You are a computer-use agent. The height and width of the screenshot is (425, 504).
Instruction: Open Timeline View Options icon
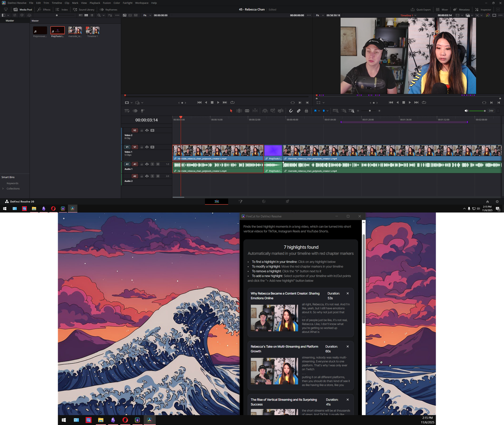[127, 111]
